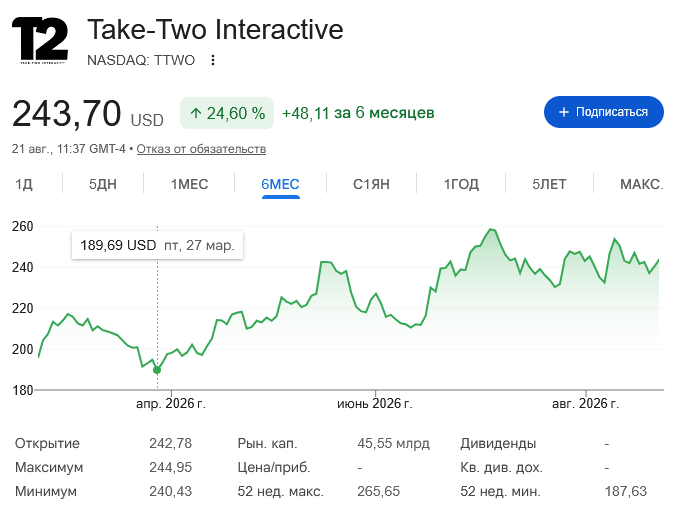677x515 pixels.
Task: Select the active 6МЕС tab
Action: pyautogui.click(x=280, y=184)
